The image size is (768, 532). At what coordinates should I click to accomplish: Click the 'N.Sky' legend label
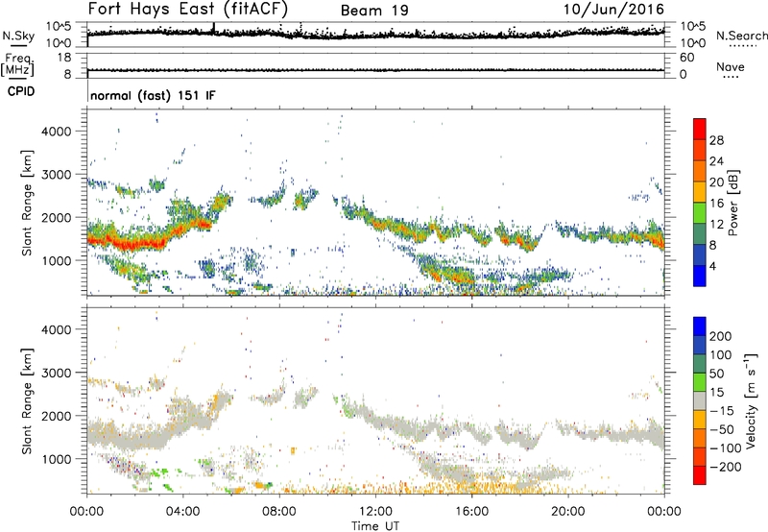click(x=18, y=36)
